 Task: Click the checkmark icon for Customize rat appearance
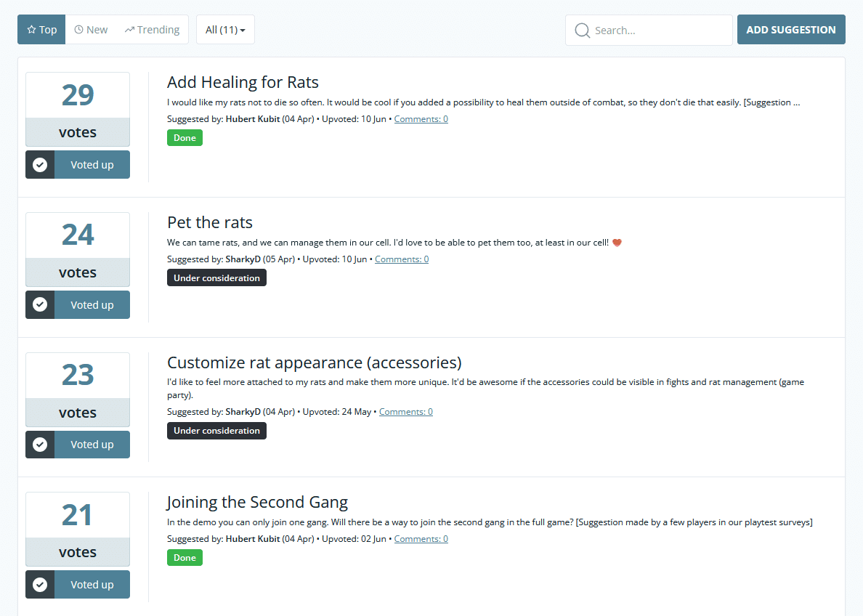click(x=40, y=445)
